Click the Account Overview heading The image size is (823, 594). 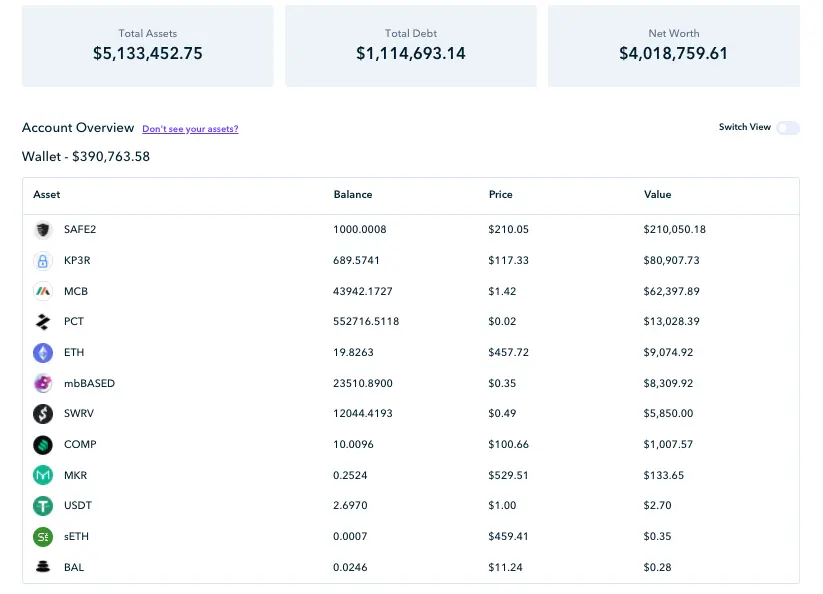coord(78,128)
